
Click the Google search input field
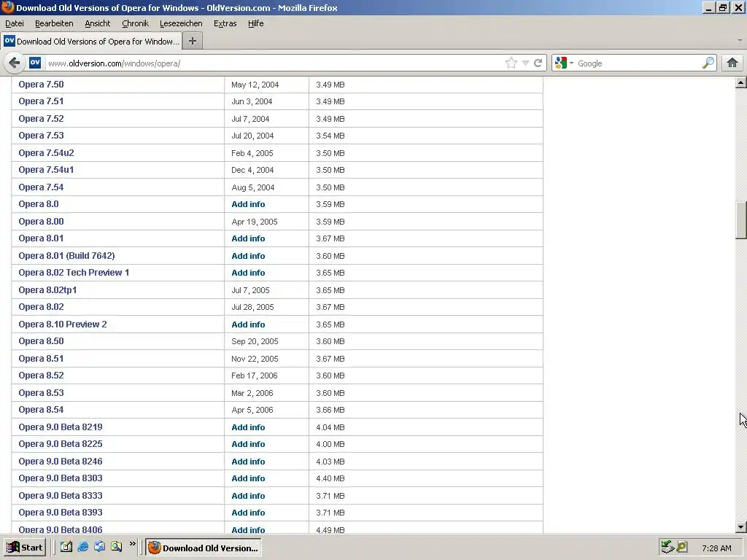click(x=638, y=63)
